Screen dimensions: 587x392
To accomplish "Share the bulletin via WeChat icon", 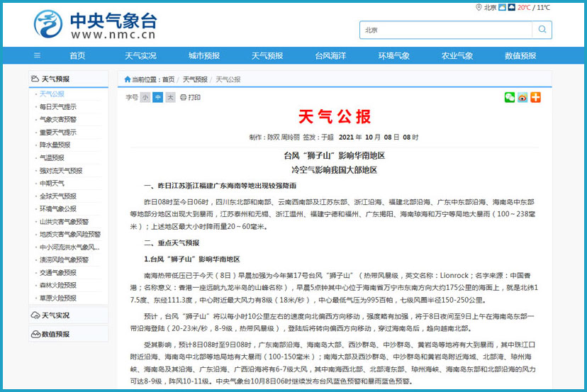I will [510, 97].
